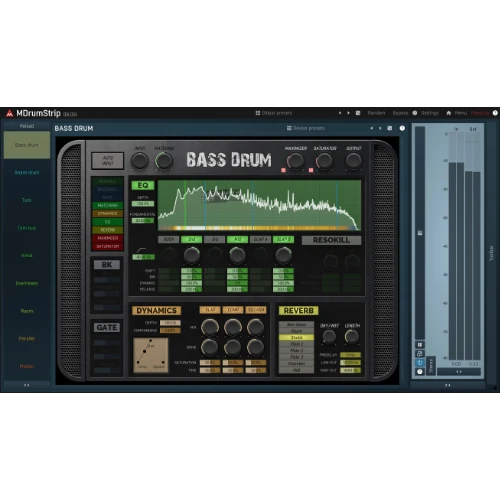Viewport: 500px width, 500px height.
Task: Select the Snare drum device
Action: pyautogui.click(x=27, y=172)
